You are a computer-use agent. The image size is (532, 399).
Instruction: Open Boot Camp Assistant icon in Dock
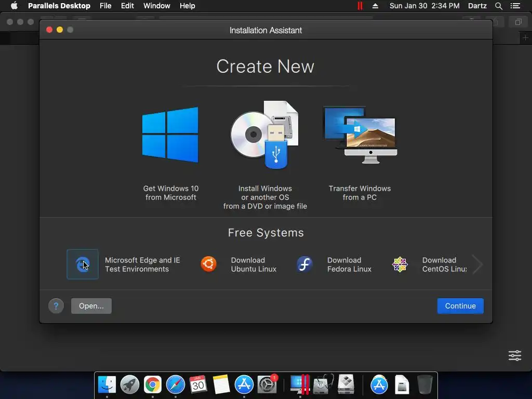(346, 384)
